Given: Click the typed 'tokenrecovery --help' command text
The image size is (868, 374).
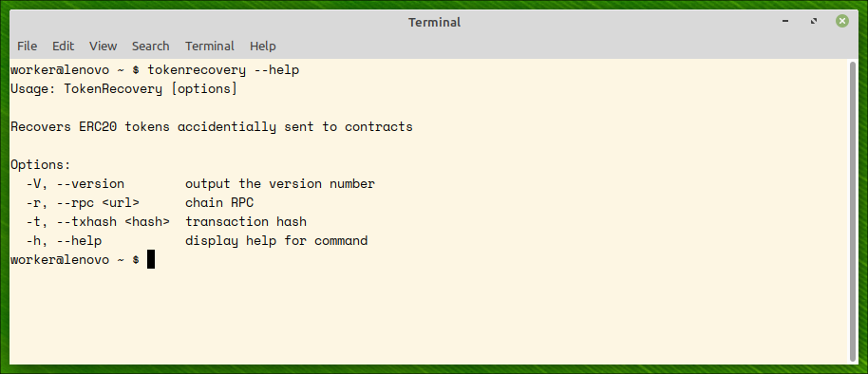Looking at the screenshot, I should 223,70.
